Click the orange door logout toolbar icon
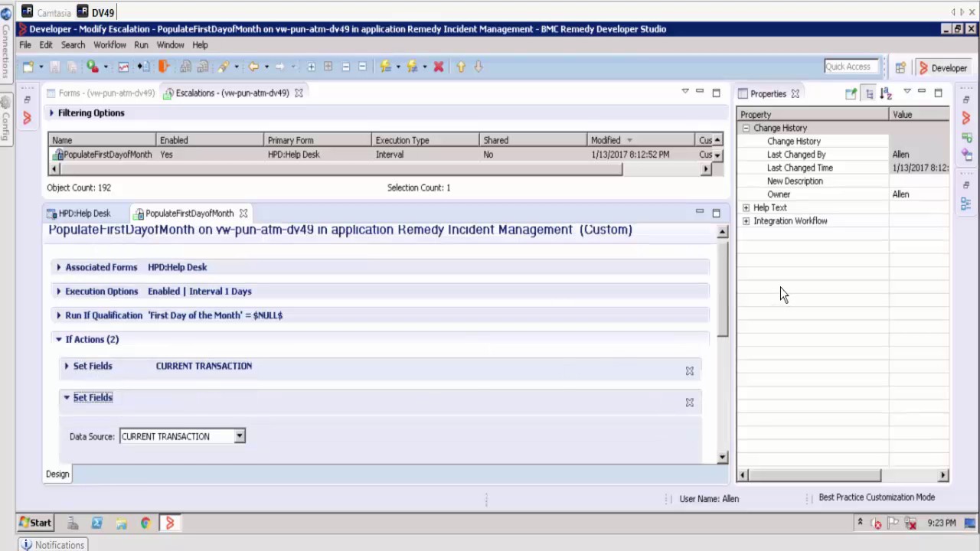Image resolution: width=980 pixels, height=551 pixels. coord(163,67)
